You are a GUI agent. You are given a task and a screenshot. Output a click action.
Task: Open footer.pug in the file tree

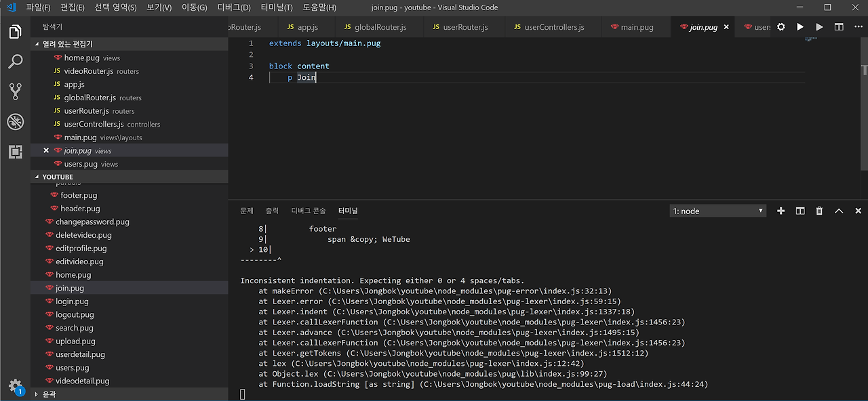[129, 195]
